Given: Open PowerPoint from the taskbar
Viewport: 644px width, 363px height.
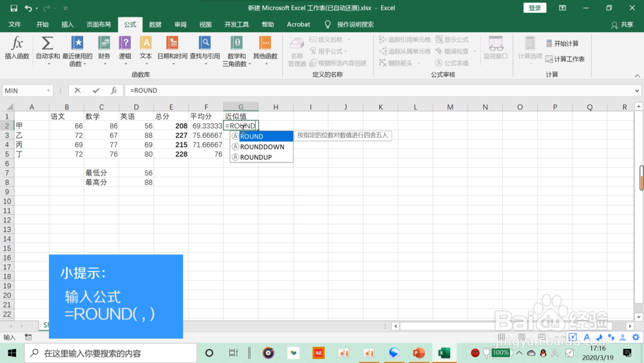Looking at the screenshot, I should coord(419,353).
